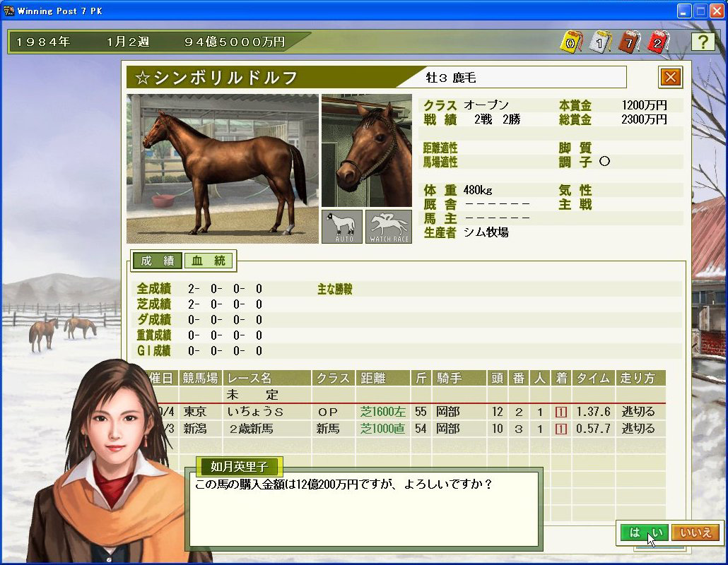Click the 如月英里子 speaker name tag
The width and height of the screenshot is (728, 565).
pyautogui.click(x=239, y=466)
